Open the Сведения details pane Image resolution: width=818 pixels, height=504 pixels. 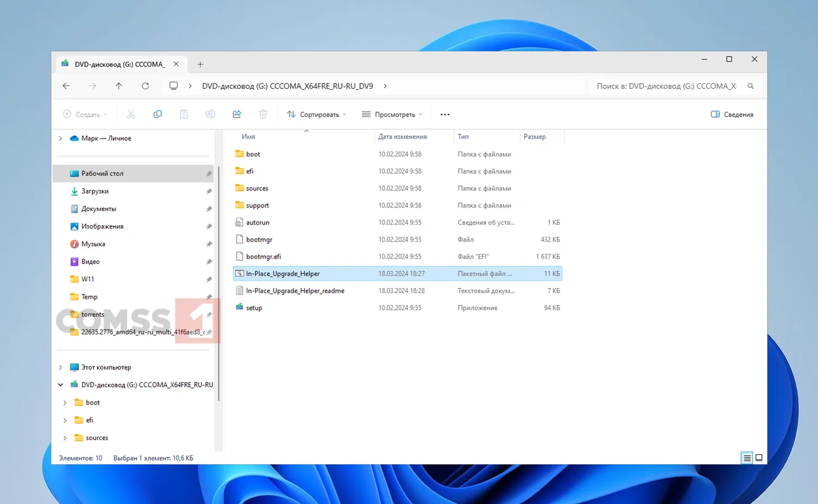click(x=732, y=115)
